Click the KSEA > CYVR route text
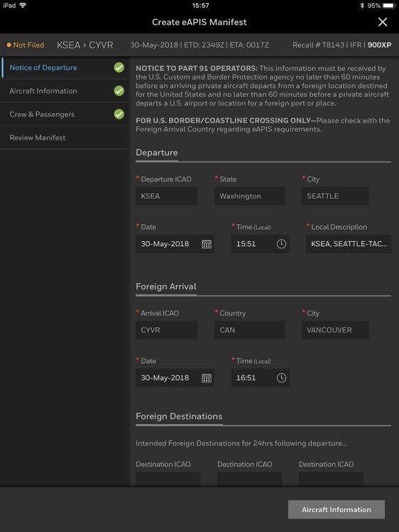This screenshot has width=399, height=532. click(x=85, y=45)
